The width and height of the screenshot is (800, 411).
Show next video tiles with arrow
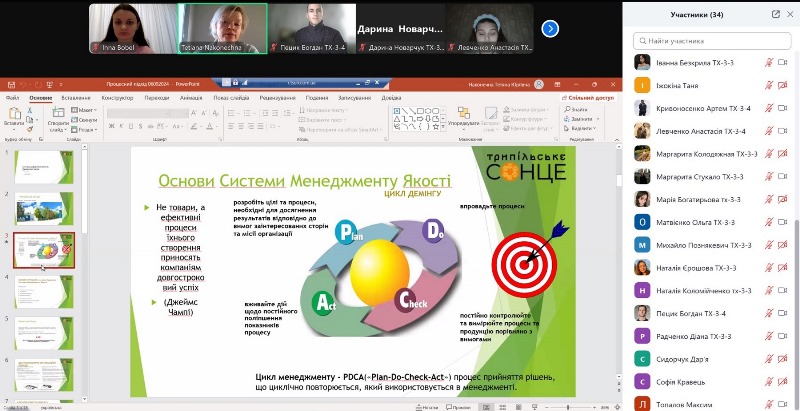550,29
